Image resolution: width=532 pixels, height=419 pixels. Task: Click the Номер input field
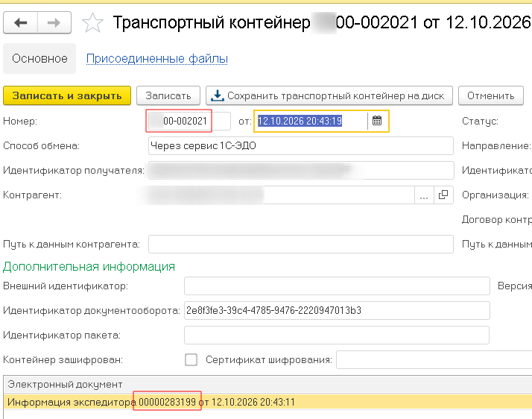pos(189,121)
